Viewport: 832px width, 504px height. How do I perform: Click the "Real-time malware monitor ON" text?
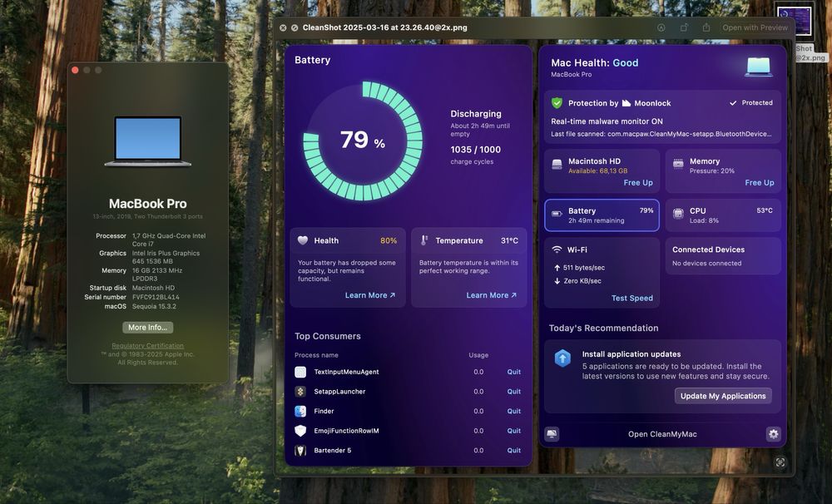pos(607,121)
